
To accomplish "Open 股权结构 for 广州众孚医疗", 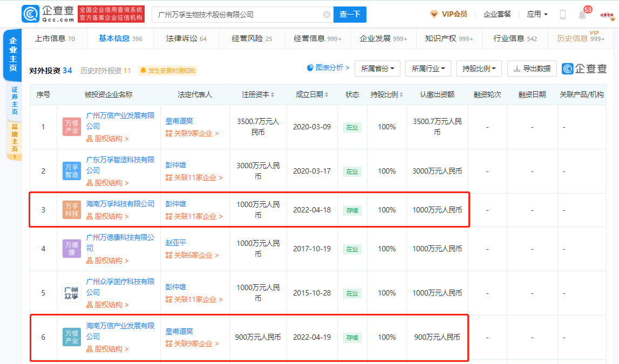I will pyautogui.click(x=107, y=305).
